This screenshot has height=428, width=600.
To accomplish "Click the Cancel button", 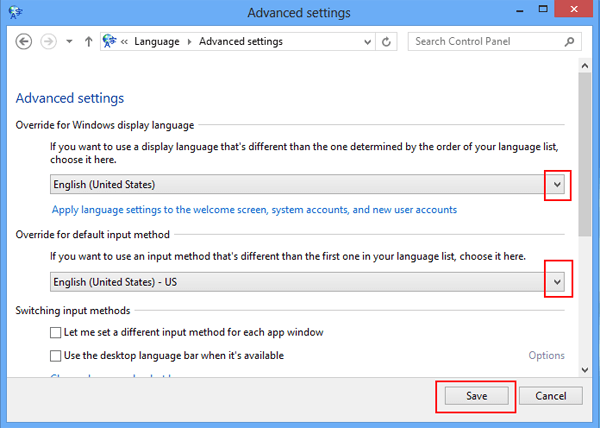I will (x=551, y=396).
